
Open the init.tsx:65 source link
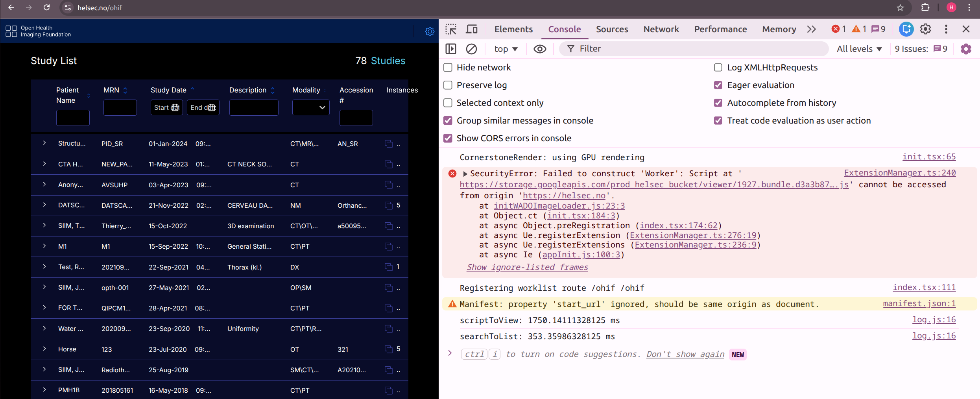(929, 157)
